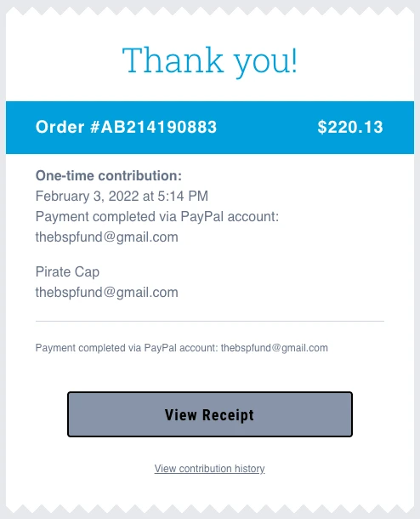Image resolution: width=420 pixels, height=519 pixels.
Task: Click the 5:14 PM time text
Action: [x=183, y=197]
